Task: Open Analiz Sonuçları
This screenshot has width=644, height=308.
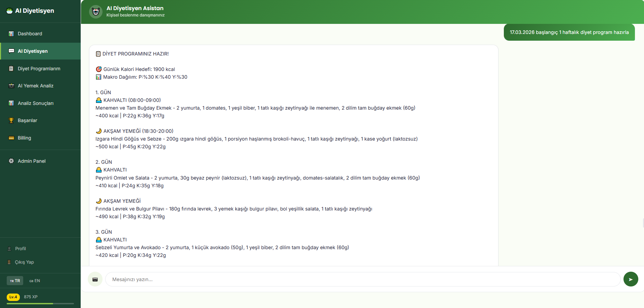Action: [40, 103]
